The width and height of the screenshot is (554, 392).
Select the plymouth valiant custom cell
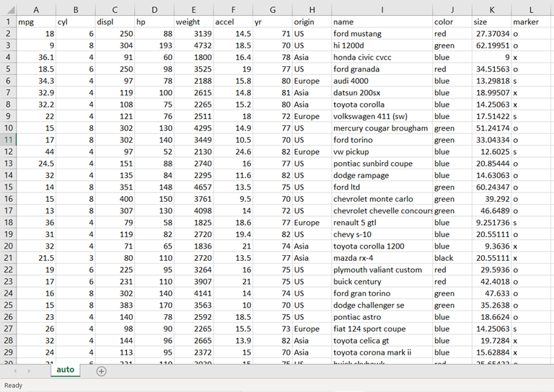point(382,269)
